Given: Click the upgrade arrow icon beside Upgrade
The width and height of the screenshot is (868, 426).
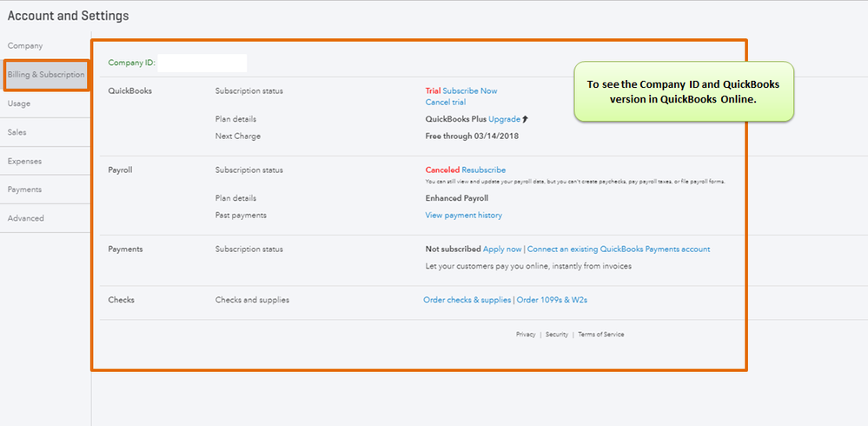Looking at the screenshot, I should (x=526, y=119).
